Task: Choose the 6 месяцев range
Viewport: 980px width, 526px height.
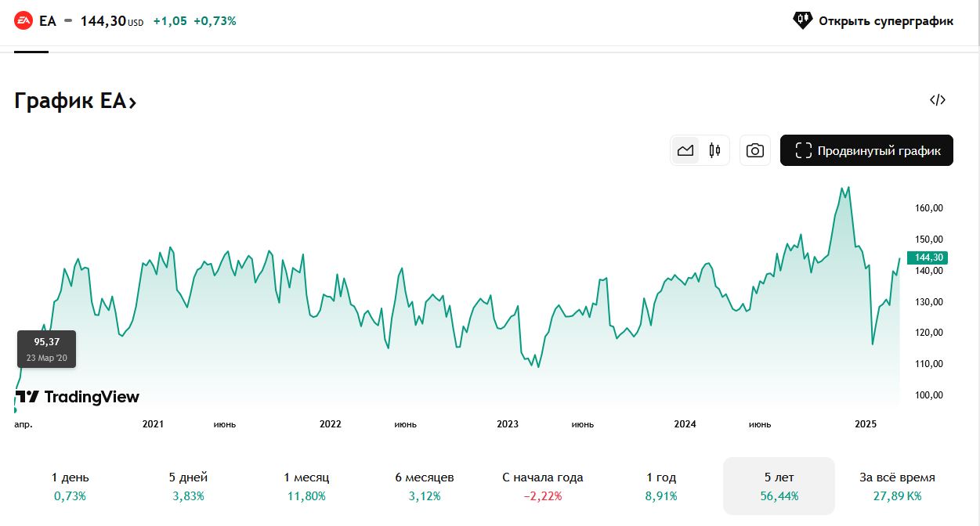Action: pos(425,486)
